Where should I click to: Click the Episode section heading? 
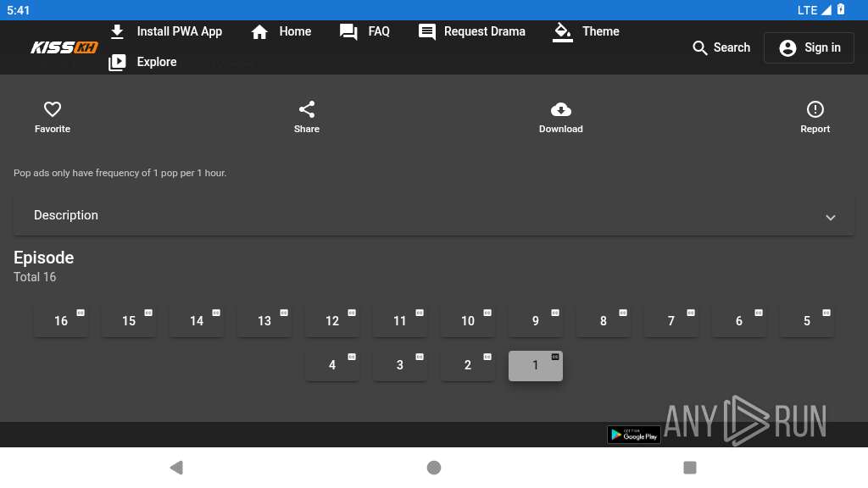tap(44, 258)
